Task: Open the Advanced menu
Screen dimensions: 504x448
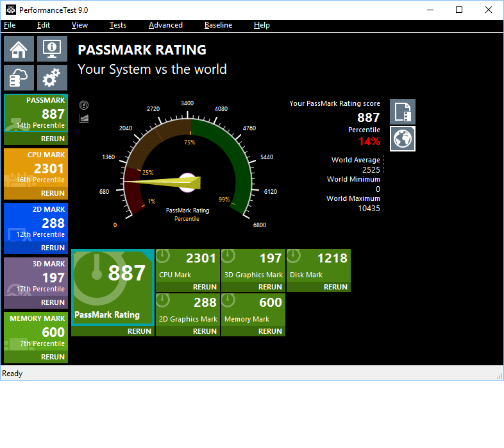Action: pyautogui.click(x=165, y=25)
